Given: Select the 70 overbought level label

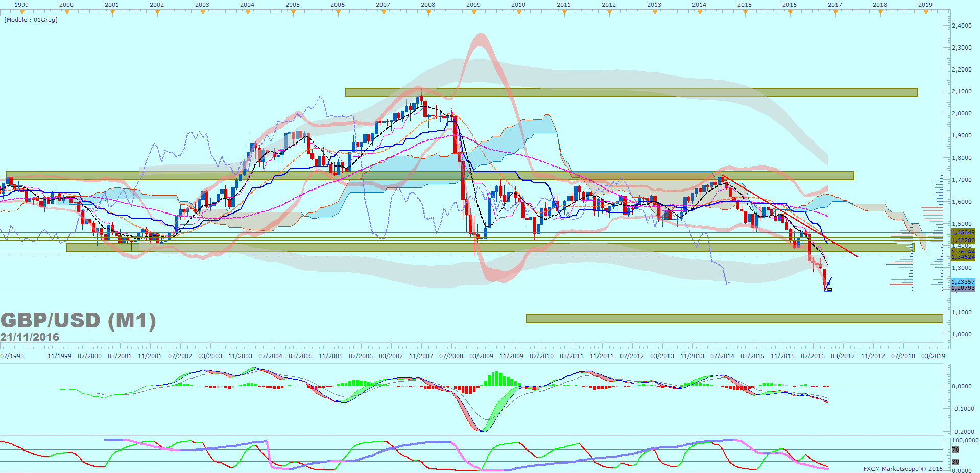Looking at the screenshot, I should (955, 450).
